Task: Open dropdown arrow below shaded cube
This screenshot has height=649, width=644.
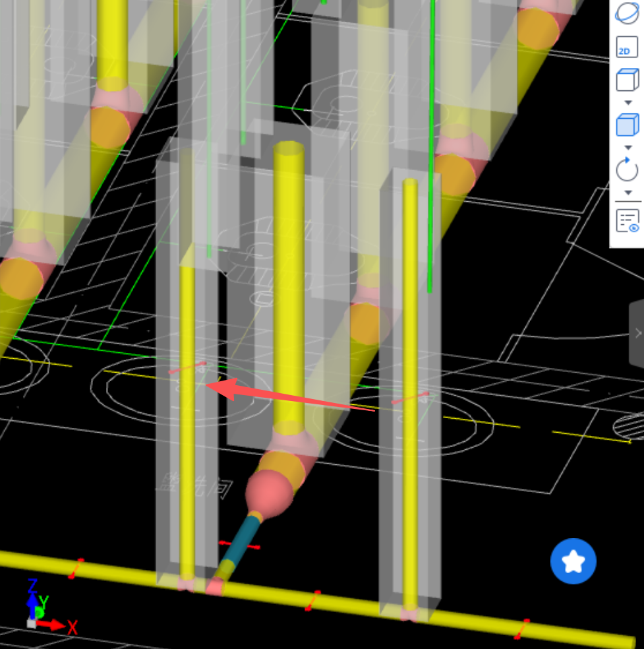Action: coord(628,148)
